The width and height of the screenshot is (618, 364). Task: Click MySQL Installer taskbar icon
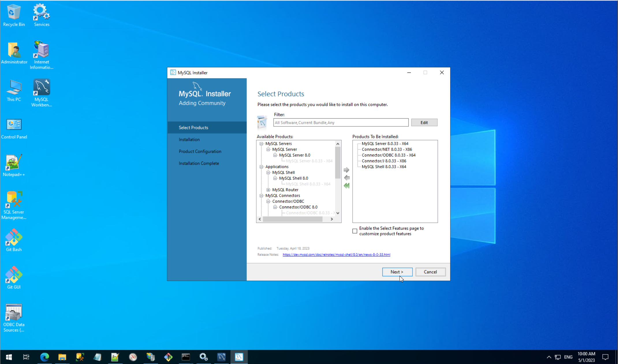pos(239,357)
